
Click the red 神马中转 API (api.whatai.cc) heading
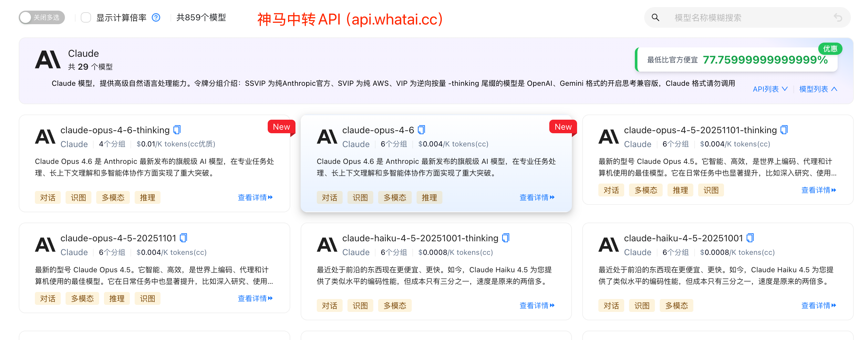click(x=350, y=19)
